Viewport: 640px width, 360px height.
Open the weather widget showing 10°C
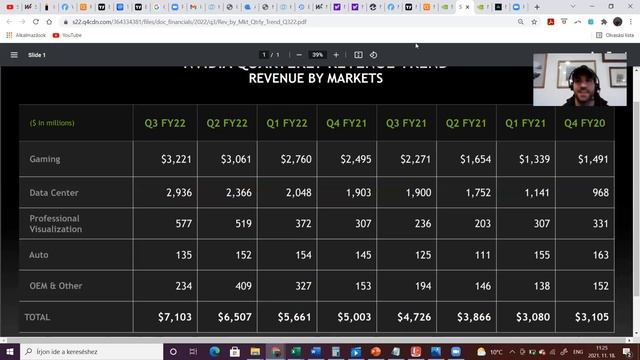(489, 351)
